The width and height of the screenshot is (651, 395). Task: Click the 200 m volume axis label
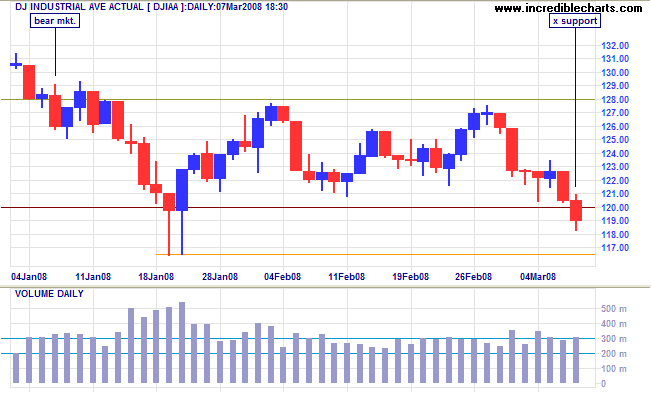[x=614, y=354]
